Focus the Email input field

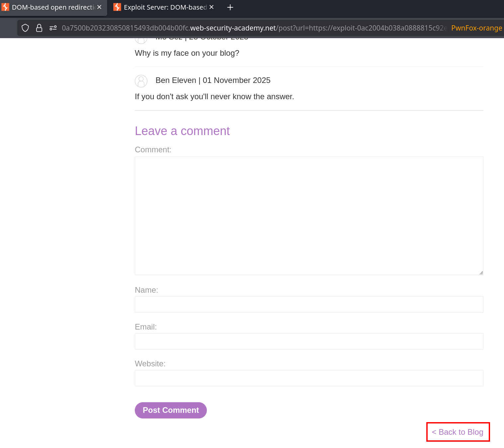(x=309, y=341)
